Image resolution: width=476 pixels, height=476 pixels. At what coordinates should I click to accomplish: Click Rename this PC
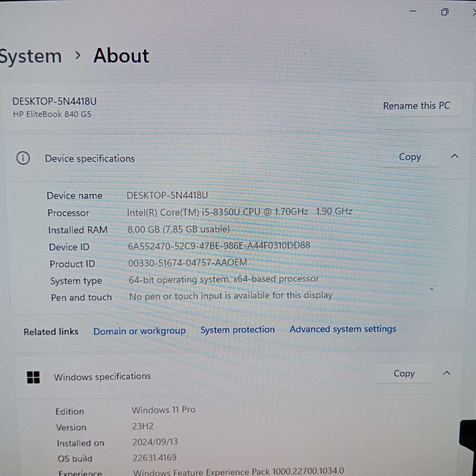pos(416,106)
